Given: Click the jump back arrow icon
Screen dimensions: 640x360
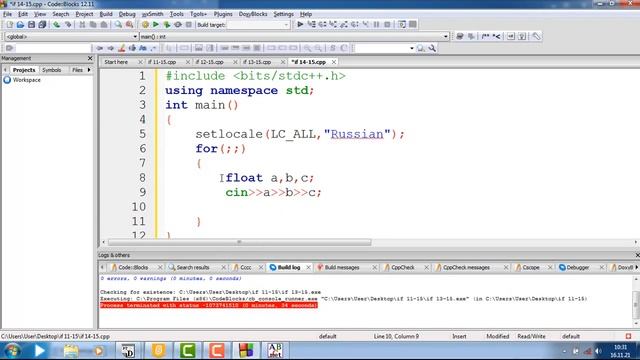Looking at the screenshot, I should (99, 48).
